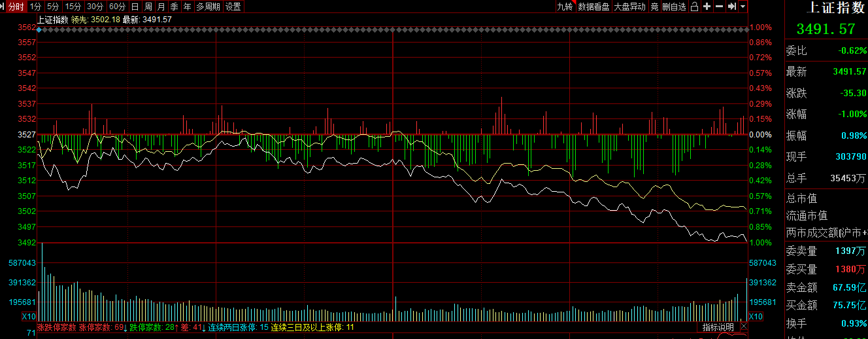868x339 pixels.
Task: Open the 设置 settings menu
Action: click(233, 7)
